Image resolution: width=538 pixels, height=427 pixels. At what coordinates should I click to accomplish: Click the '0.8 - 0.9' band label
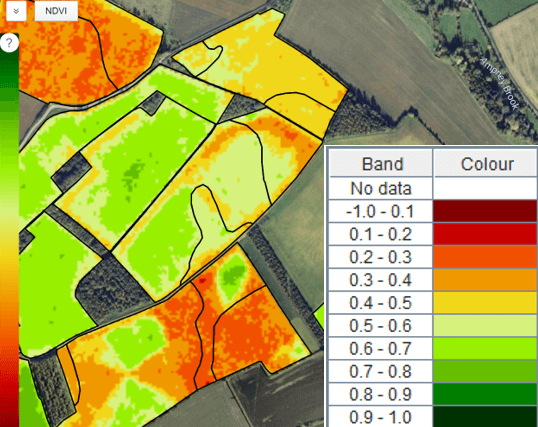pyautogui.click(x=381, y=394)
